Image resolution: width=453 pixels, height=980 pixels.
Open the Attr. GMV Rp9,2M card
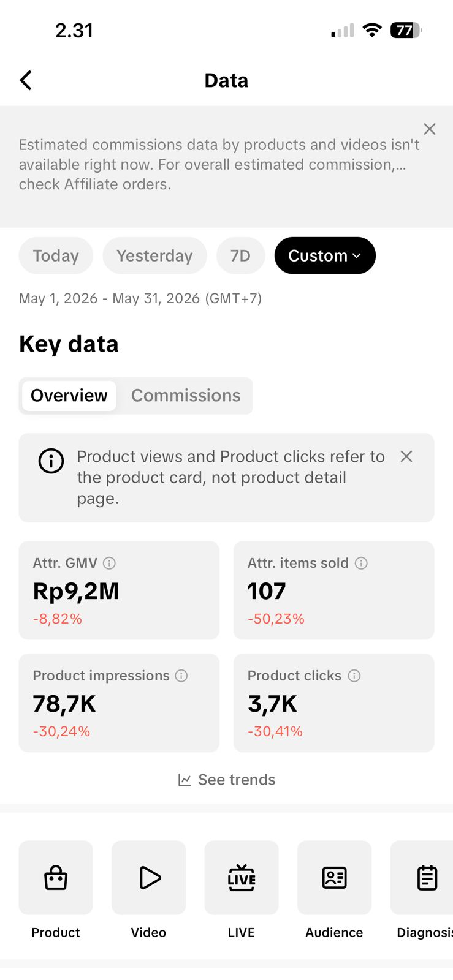tap(119, 590)
